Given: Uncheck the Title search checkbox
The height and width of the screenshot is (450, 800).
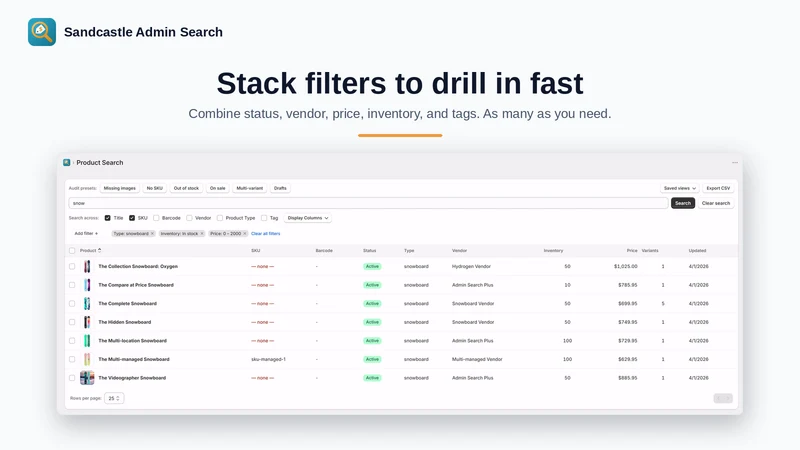Looking at the screenshot, I should pos(108,218).
